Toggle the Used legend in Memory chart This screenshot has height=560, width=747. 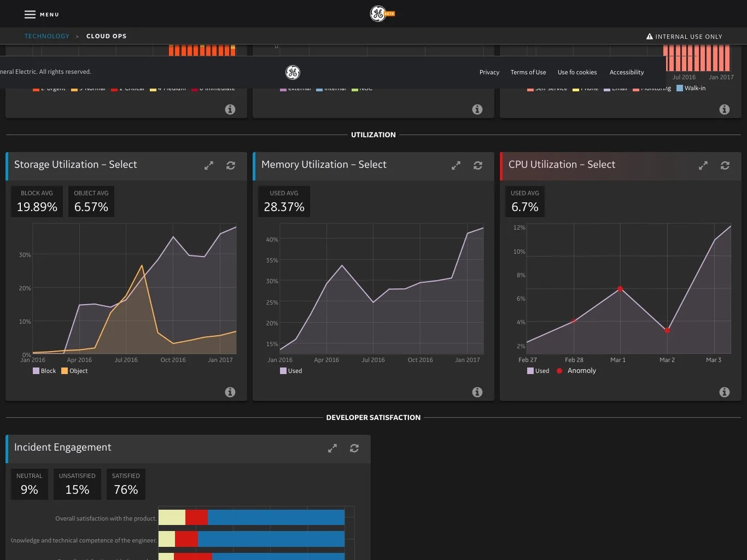tap(291, 371)
